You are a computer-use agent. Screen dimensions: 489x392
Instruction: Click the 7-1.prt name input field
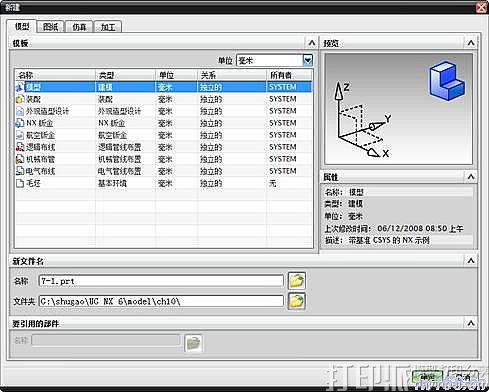tap(161, 281)
